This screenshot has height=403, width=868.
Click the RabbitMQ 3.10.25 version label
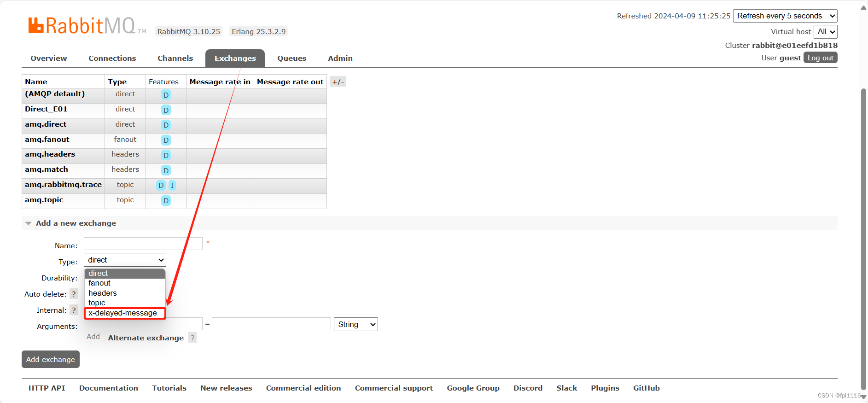[x=189, y=31]
